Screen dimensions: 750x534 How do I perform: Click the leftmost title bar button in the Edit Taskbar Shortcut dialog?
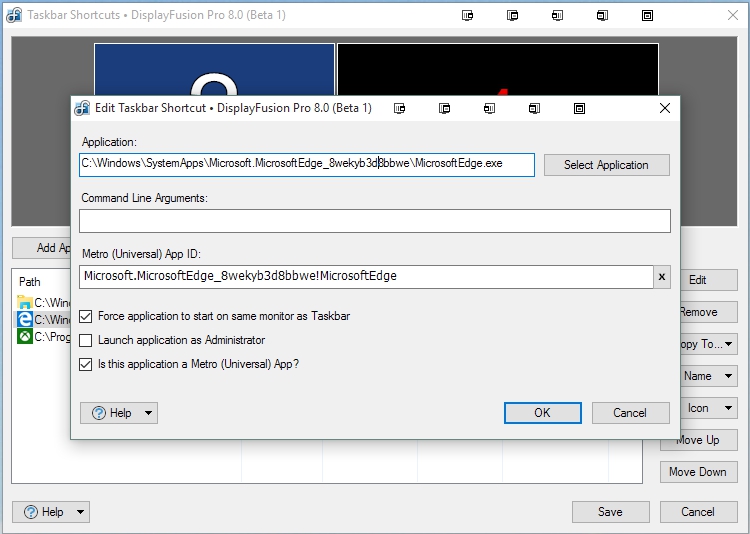[400, 108]
